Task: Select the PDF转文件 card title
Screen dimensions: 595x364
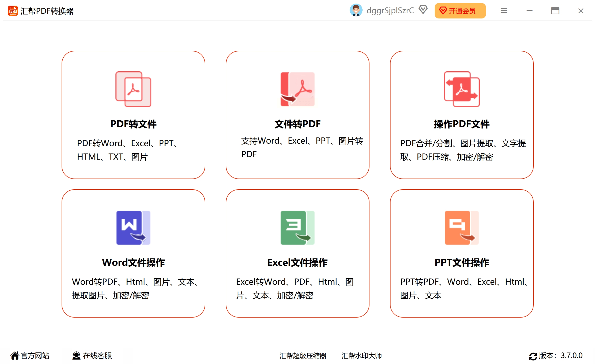Action: coord(133,124)
